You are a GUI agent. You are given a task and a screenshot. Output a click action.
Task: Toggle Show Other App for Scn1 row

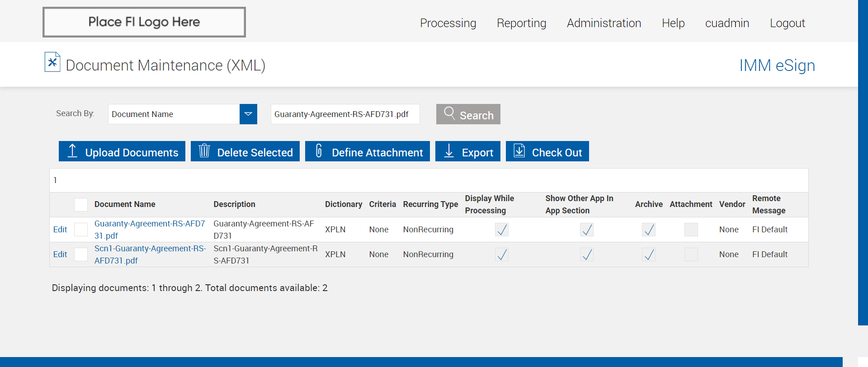click(x=587, y=254)
